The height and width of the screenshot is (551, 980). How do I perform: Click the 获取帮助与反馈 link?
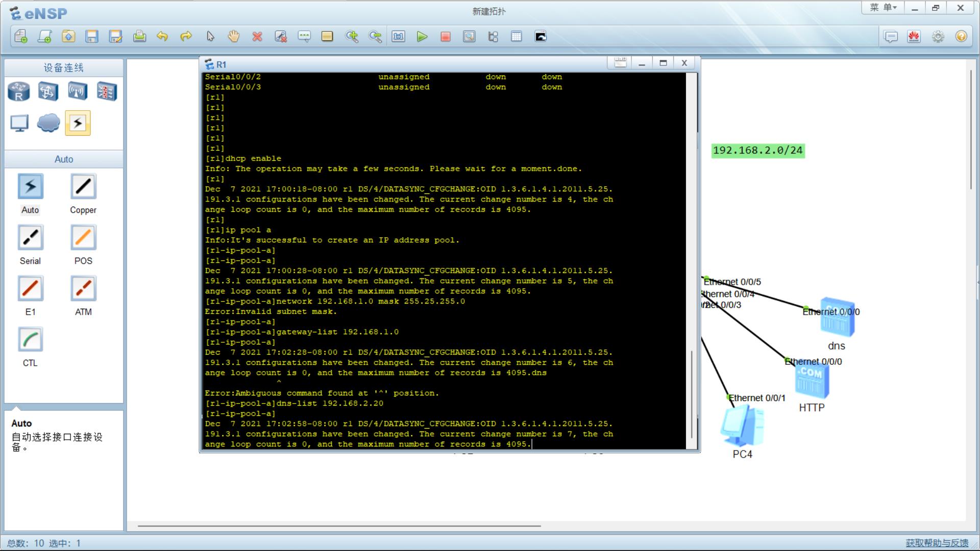point(937,543)
